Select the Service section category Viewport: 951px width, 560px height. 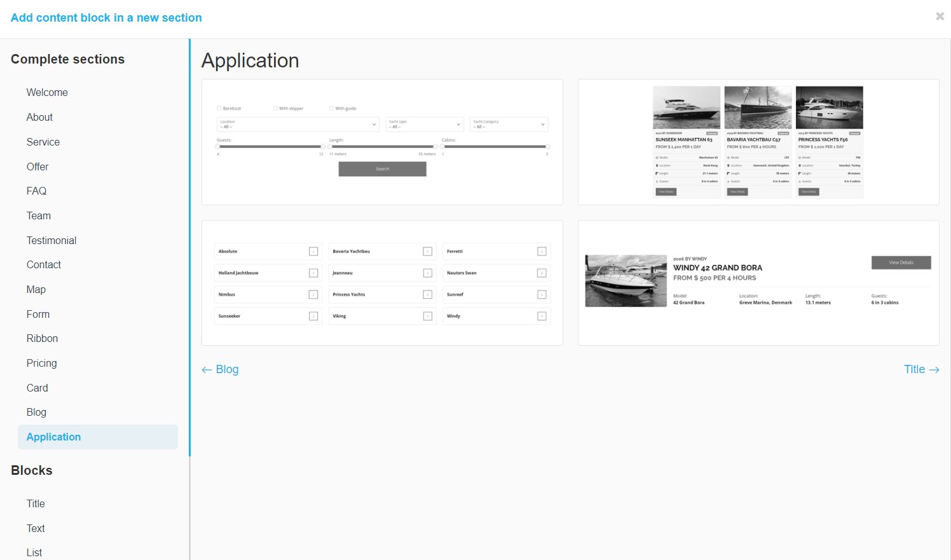click(x=43, y=142)
